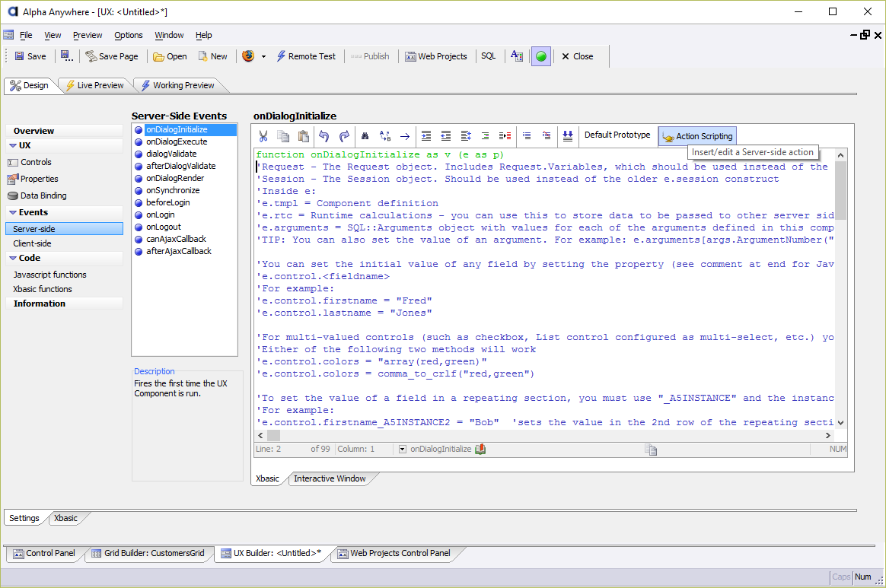Open function list dropdown beside onDialogInitialize in status bar
The height and width of the screenshot is (588, 886).
coord(403,449)
